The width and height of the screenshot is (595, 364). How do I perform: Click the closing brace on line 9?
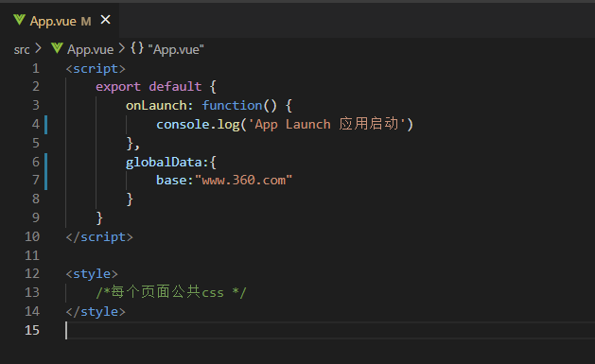click(x=99, y=218)
